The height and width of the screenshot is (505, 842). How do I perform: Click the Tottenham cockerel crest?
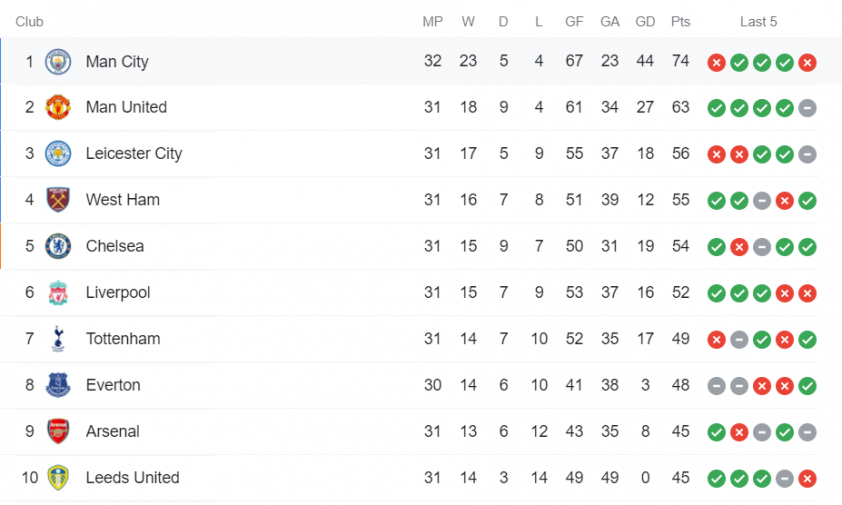(58, 338)
